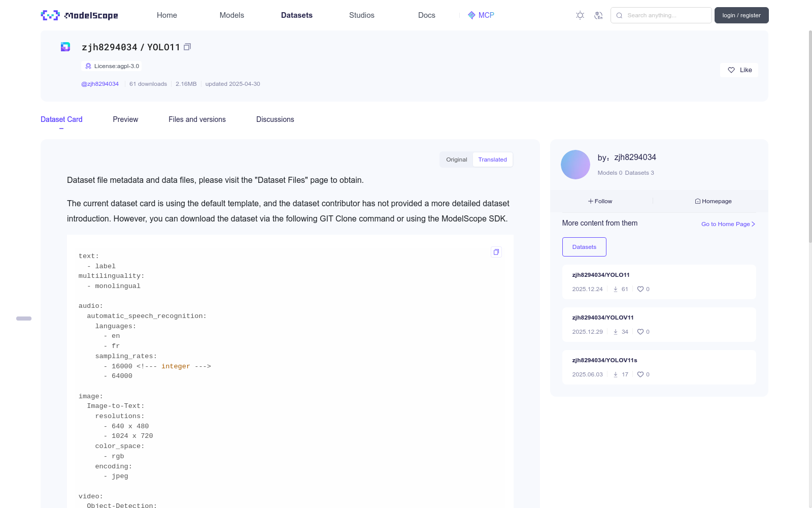Screen dimensions: 812x508
Task: Switch the card to Translated text
Action: (492, 160)
